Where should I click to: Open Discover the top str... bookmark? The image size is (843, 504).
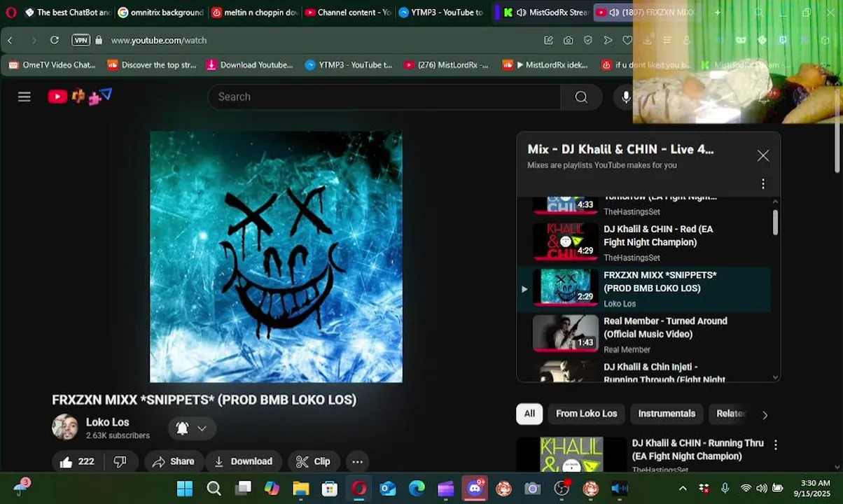tap(152, 64)
